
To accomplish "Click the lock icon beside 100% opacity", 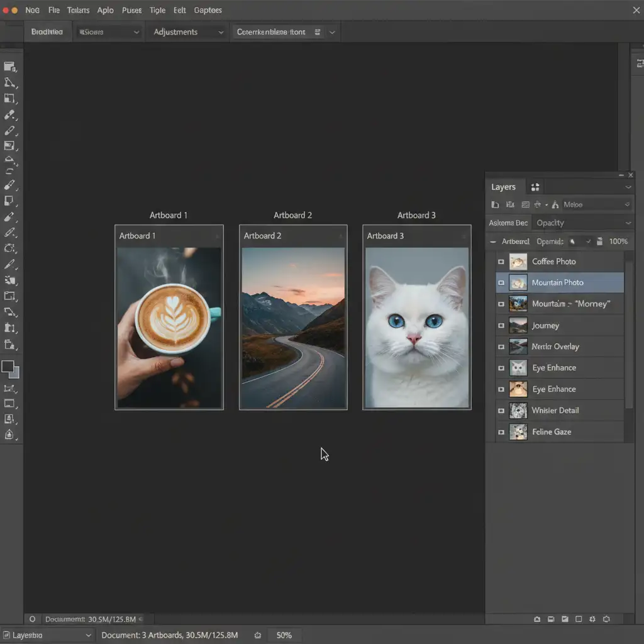I will 599,241.
